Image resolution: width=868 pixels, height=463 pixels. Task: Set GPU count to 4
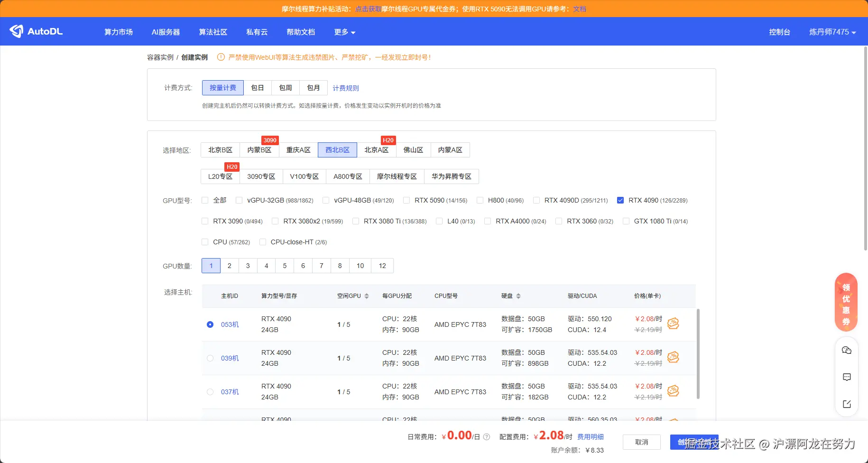point(267,266)
